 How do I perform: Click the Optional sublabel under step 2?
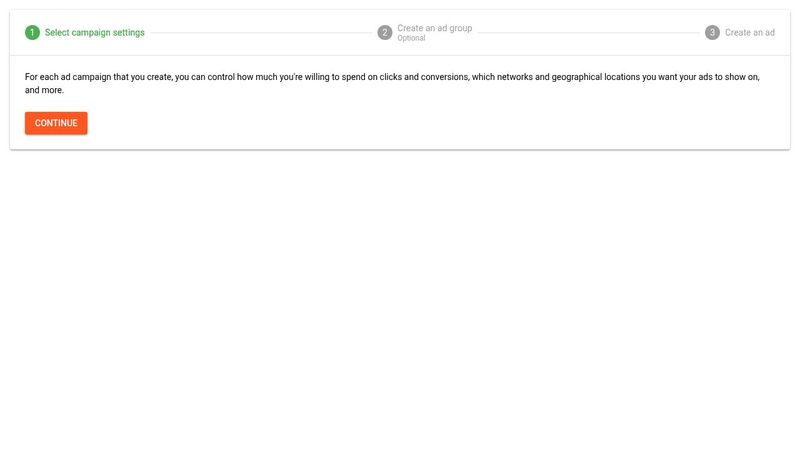tap(411, 39)
